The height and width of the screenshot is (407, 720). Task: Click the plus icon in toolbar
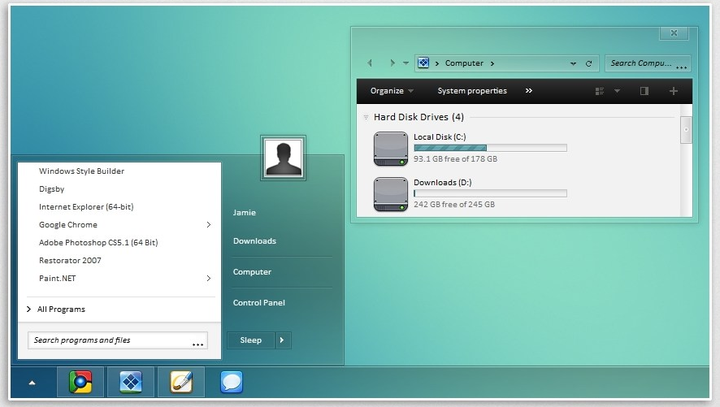point(673,91)
